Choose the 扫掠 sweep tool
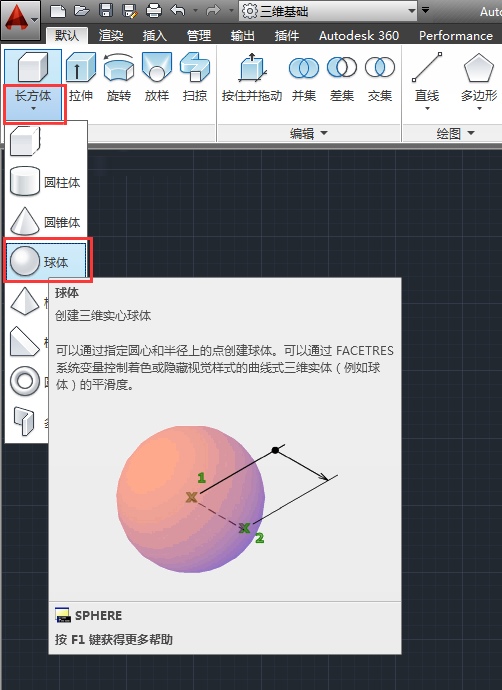The height and width of the screenshot is (690, 502). coord(195,77)
